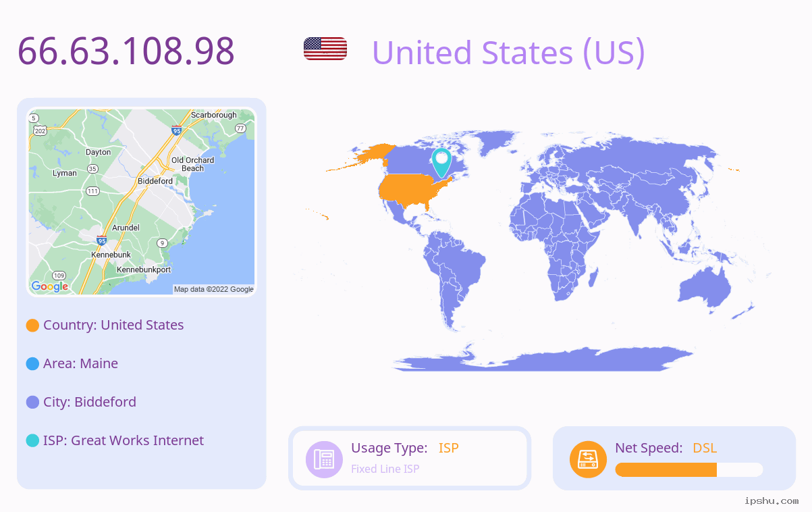The image size is (812, 512).
Task: Select the IP address 66.63.108.98 heading
Action: pos(126,51)
